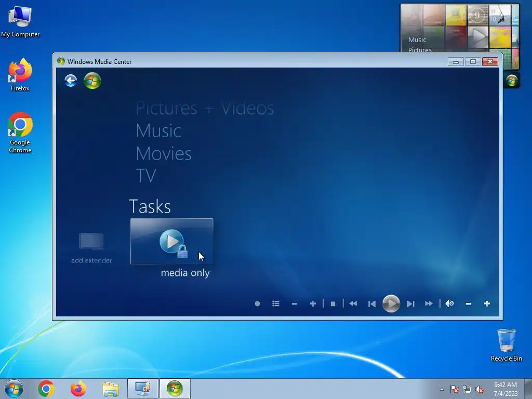Screen dimensions: 532x399
Task: Raise the volume with plus button
Action: click(x=487, y=303)
